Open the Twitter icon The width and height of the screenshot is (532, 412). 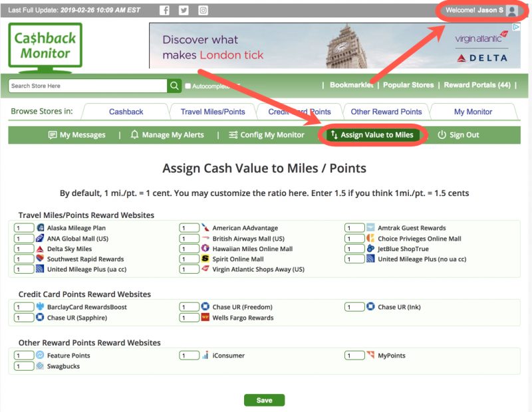[184, 10]
